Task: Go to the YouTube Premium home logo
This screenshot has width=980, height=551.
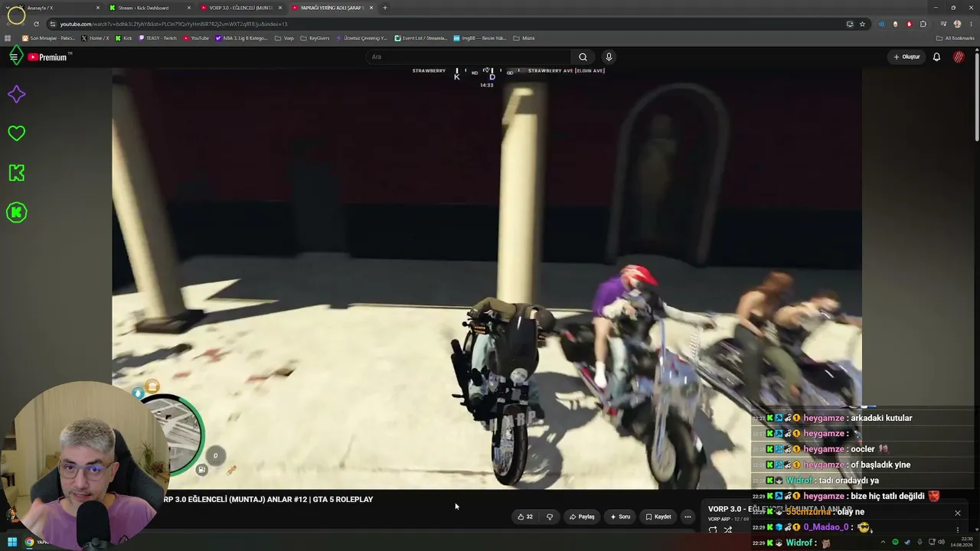Action: tap(49, 57)
